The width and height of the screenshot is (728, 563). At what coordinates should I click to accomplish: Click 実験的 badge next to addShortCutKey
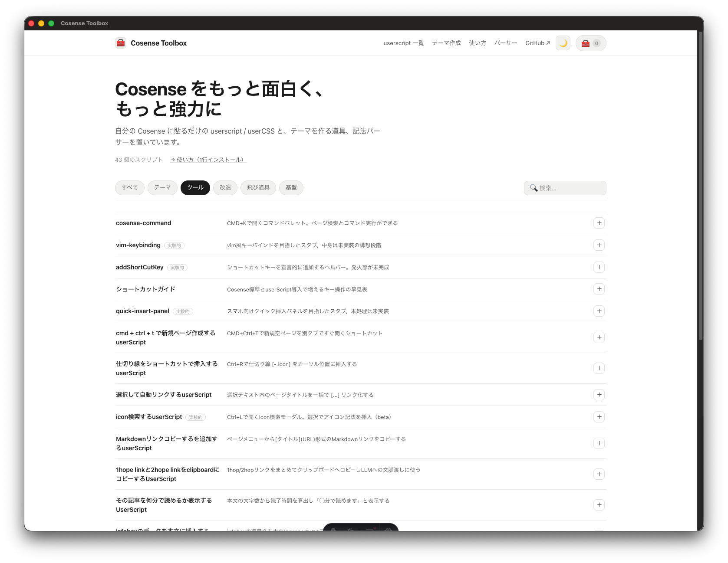coord(177,268)
